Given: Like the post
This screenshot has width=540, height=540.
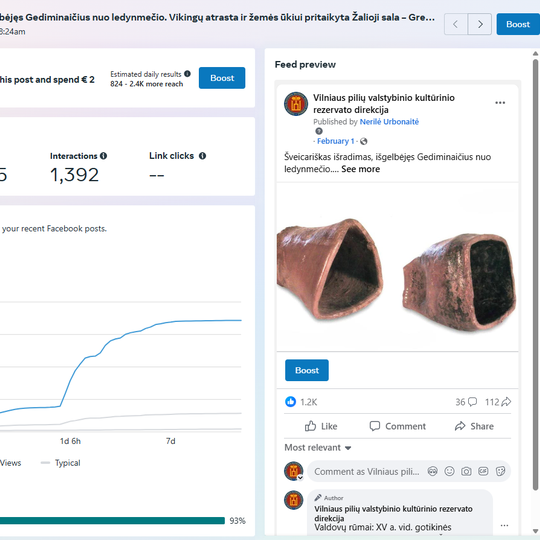Looking at the screenshot, I should (x=321, y=426).
